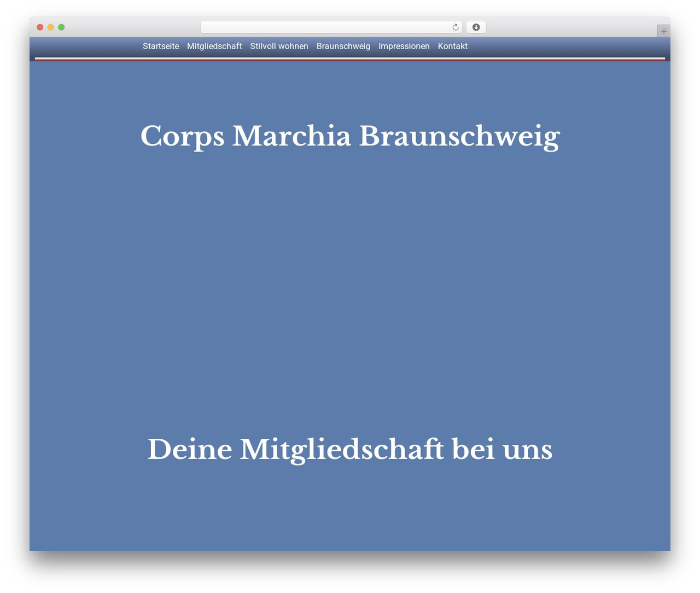This screenshot has height=593, width=700.
Task: Select Braunschweig in the navigation
Action: pos(343,46)
